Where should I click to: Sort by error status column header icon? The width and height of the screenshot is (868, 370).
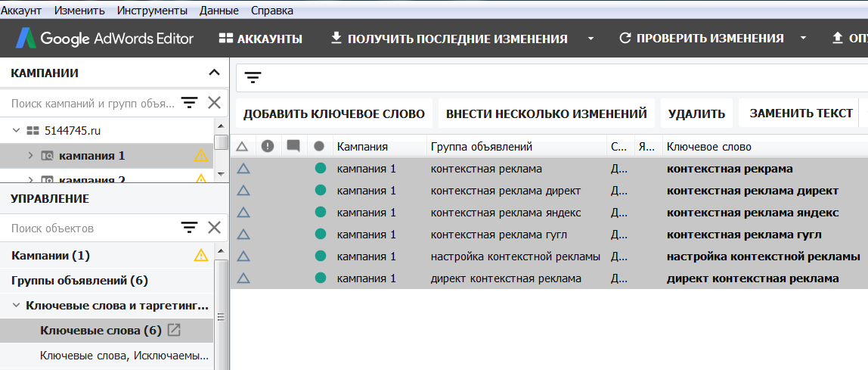coord(268,146)
